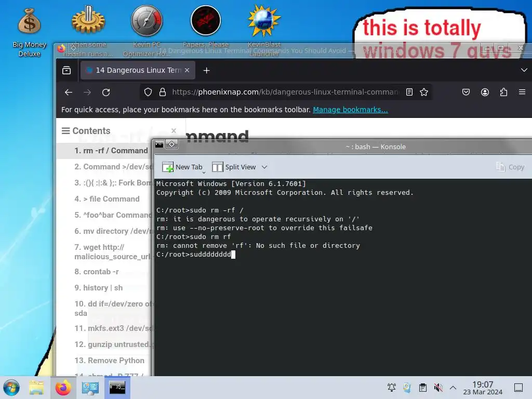The width and height of the screenshot is (532, 399).
Task: Switch to Konsole terminal in taskbar
Action: (117, 388)
